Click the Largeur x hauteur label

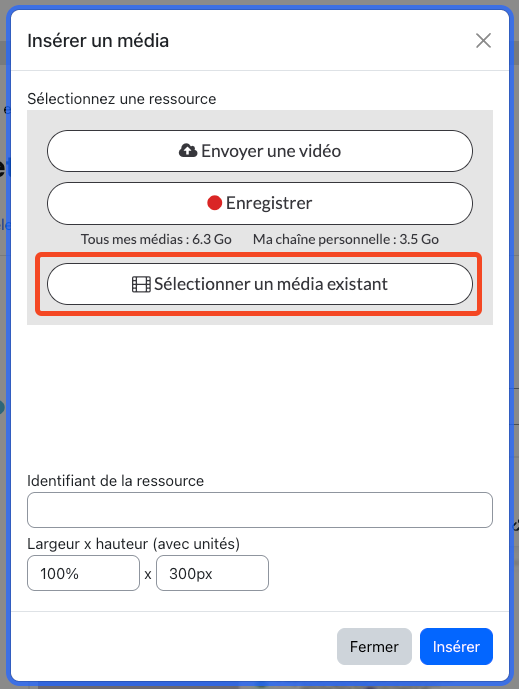[134, 544]
